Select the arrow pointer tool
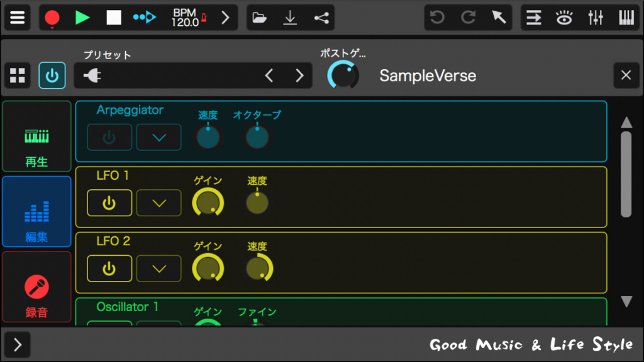 (499, 18)
